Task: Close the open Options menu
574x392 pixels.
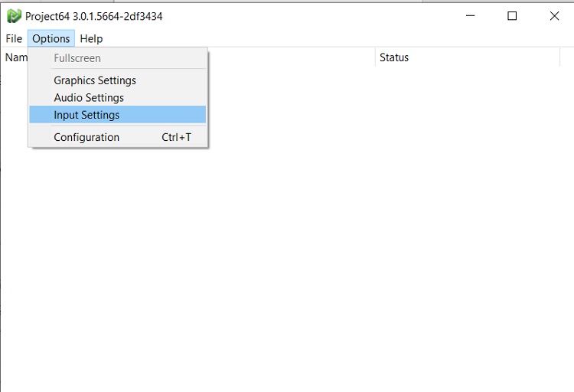Action: coord(51,38)
